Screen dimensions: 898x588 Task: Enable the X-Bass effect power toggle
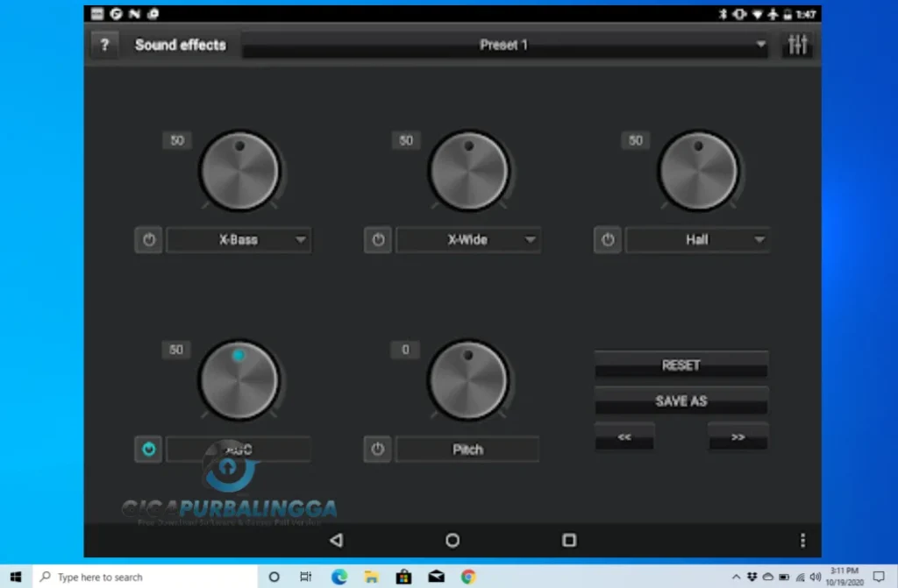point(148,239)
